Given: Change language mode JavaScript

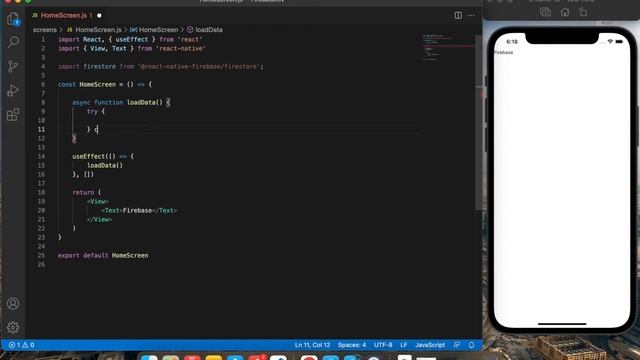Looking at the screenshot, I should (430, 345).
